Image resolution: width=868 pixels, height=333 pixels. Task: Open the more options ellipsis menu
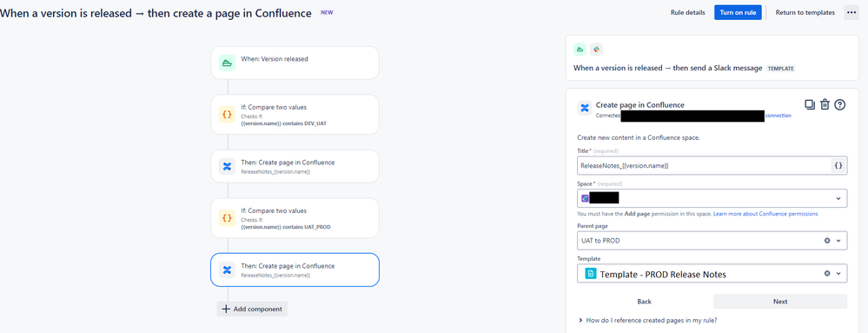click(851, 13)
